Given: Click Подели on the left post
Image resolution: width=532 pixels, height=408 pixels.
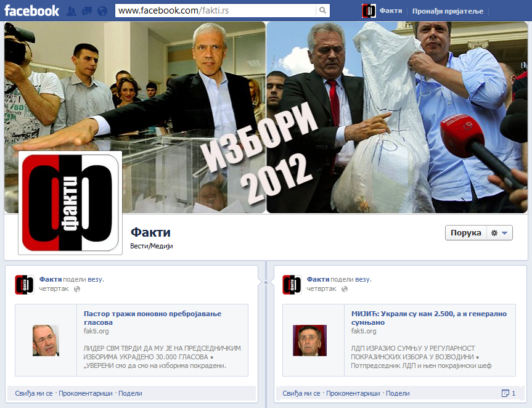Looking at the screenshot, I should coord(130,393).
